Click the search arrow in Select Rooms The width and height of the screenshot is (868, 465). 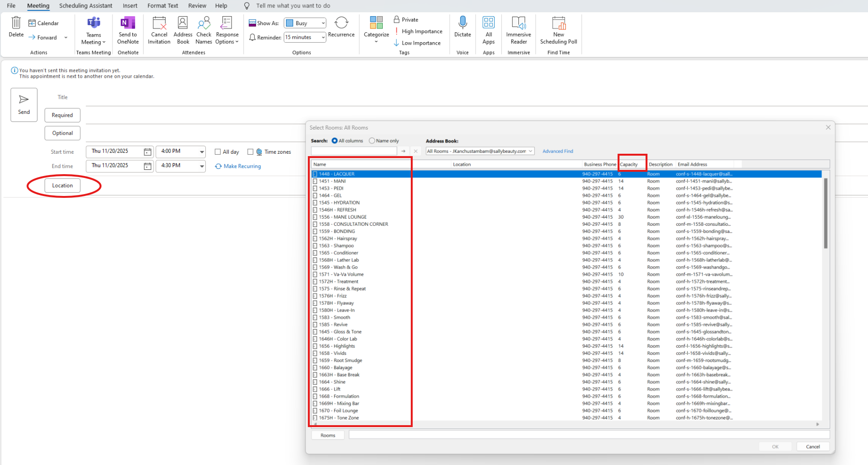(403, 151)
